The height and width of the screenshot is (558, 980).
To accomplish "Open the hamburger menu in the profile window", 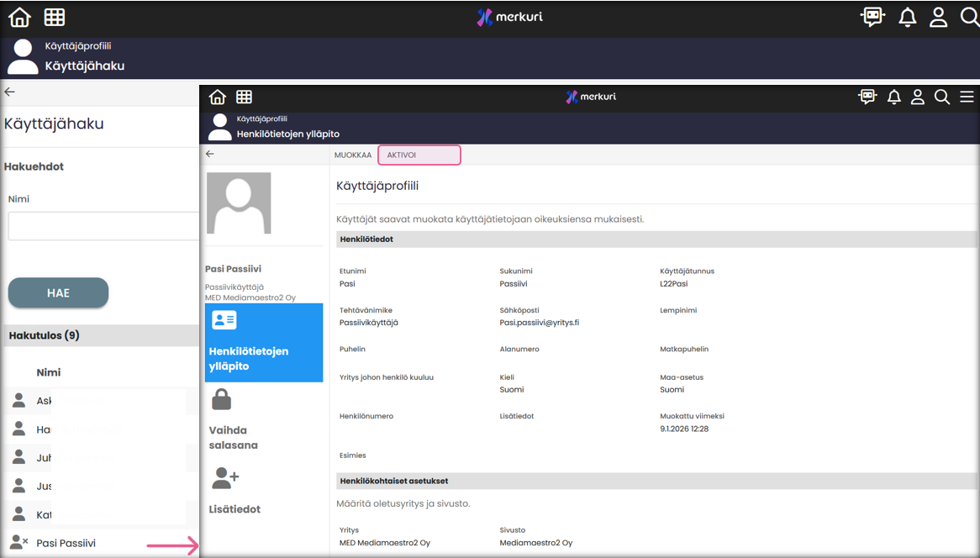I will [967, 97].
